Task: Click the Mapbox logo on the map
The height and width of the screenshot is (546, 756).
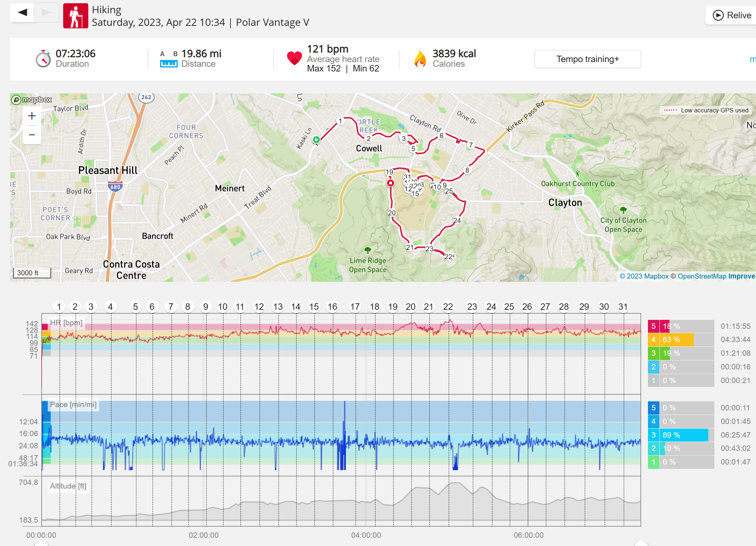Action: click(x=32, y=99)
